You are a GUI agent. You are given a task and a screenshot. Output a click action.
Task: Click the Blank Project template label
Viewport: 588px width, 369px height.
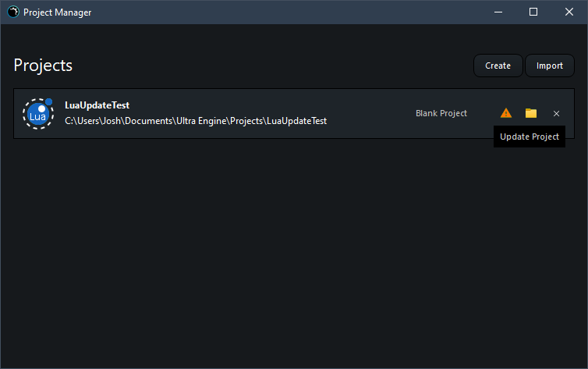441,113
